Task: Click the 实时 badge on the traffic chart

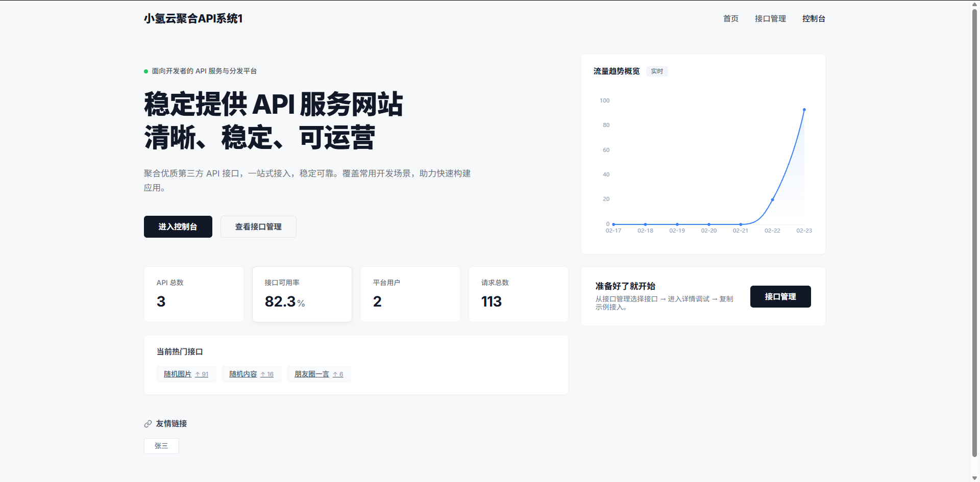Action: click(x=657, y=71)
